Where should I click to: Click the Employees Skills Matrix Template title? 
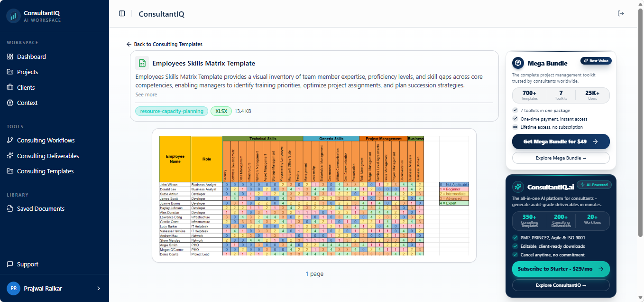pyautogui.click(x=203, y=63)
